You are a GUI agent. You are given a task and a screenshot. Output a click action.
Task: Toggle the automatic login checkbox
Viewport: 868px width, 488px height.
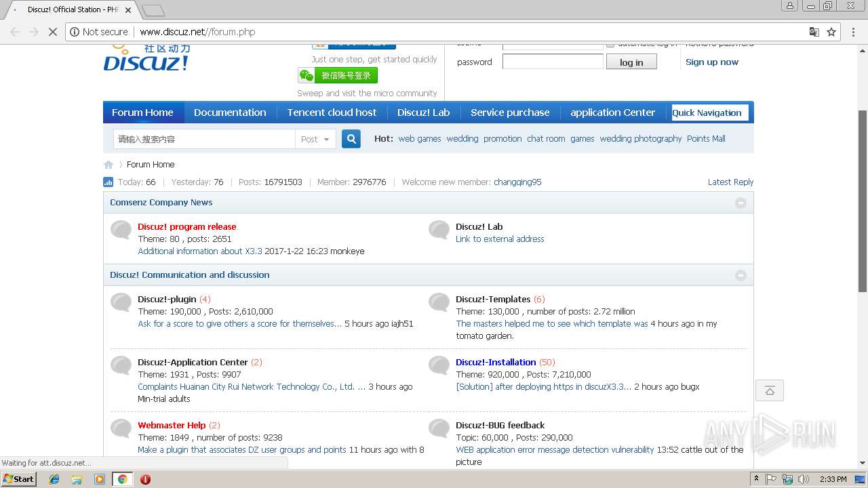tap(610, 45)
